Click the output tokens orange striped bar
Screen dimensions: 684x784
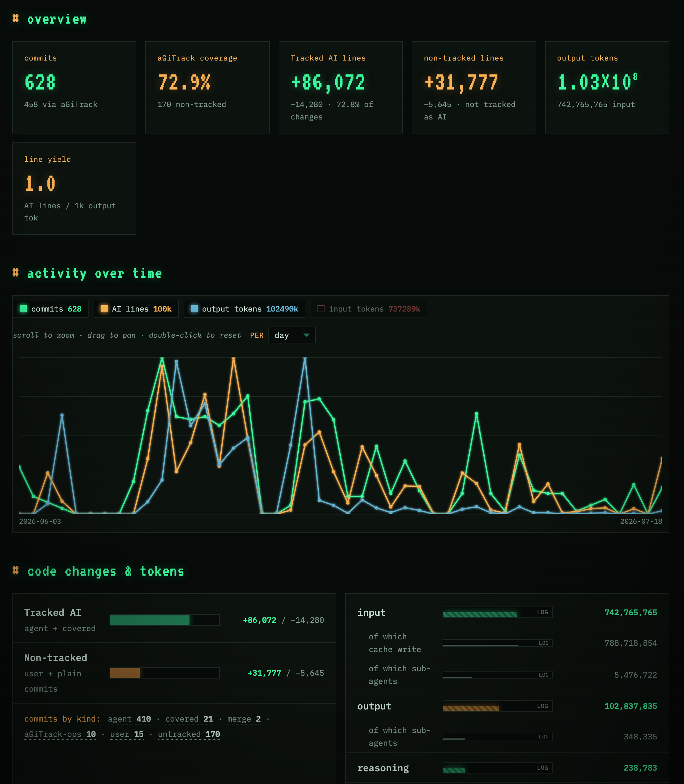[x=497, y=706]
